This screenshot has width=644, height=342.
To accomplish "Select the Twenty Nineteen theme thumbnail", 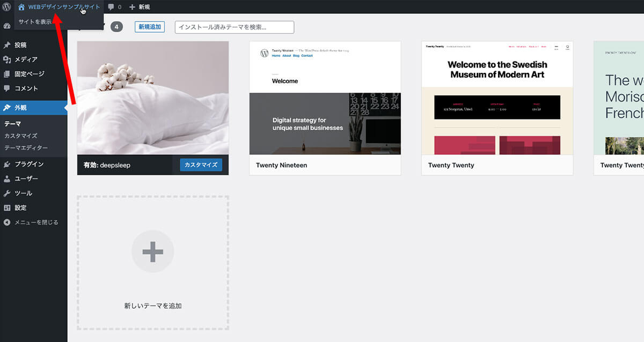I will (325, 98).
